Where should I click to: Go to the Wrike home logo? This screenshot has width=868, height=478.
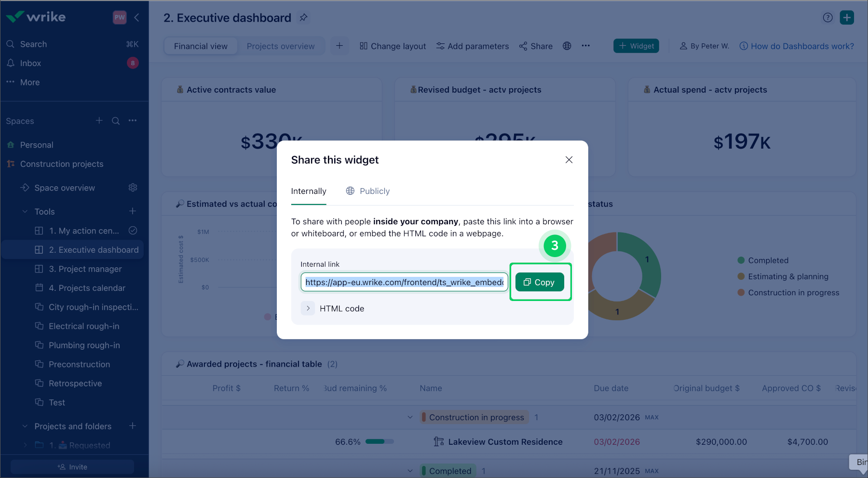tap(36, 17)
